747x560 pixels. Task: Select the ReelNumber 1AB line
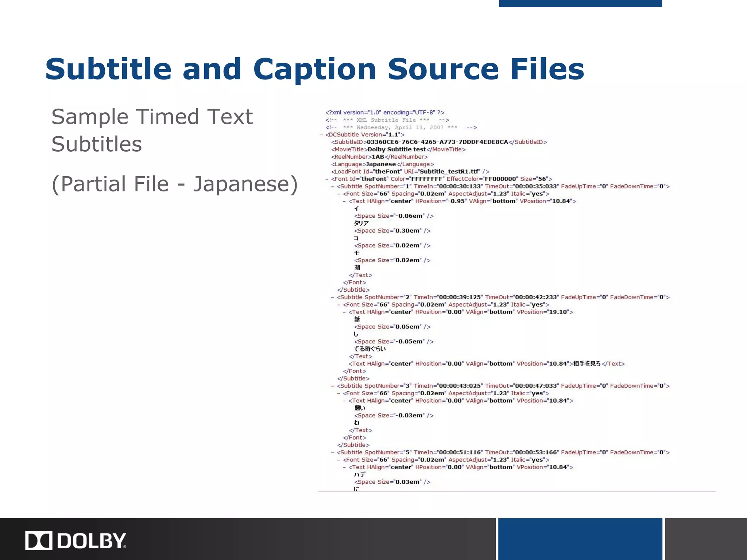(379, 157)
